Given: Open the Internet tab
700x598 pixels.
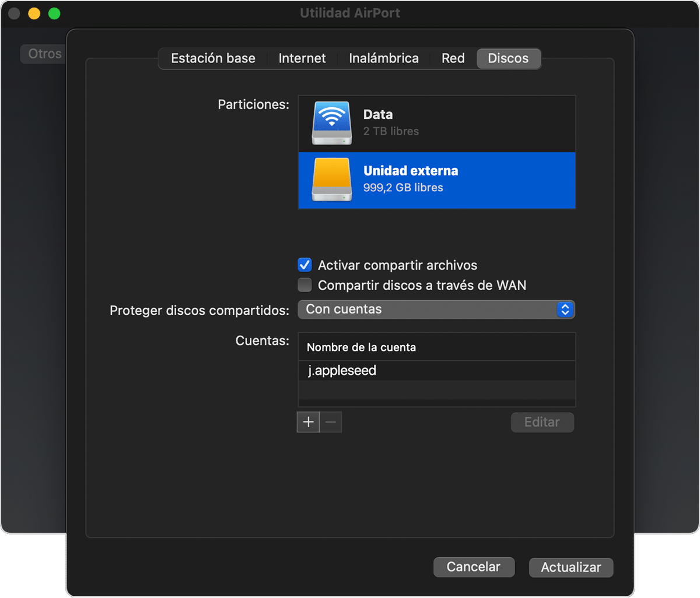Looking at the screenshot, I should point(302,58).
